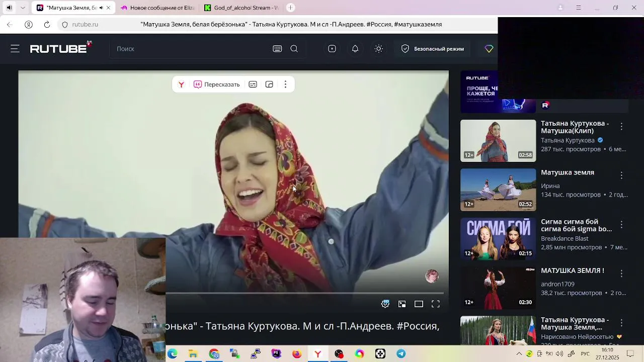Click the diamond premium icon
Image resolution: width=644 pixels, height=362 pixels.
click(x=489, y=49)
